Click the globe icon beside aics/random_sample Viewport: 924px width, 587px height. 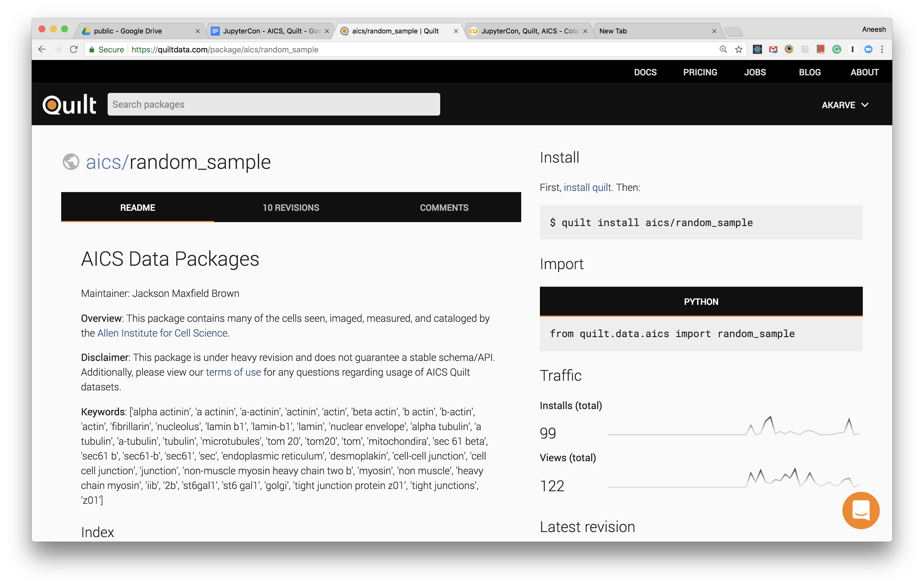coord(71,161)
